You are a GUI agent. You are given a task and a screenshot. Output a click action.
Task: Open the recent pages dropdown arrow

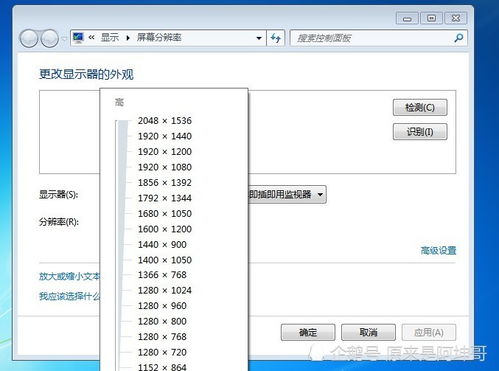pyautogui.click(x=64, y=38)
